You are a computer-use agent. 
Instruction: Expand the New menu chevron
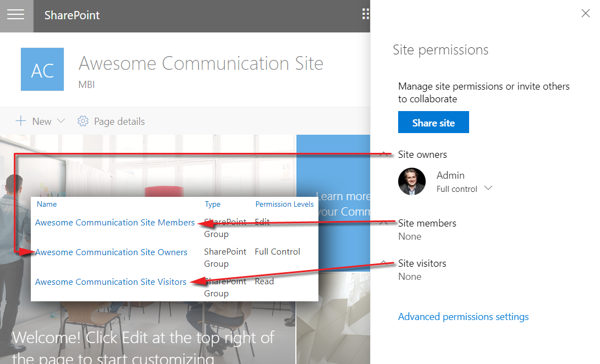pyautogui.click(x=61, y=121)
